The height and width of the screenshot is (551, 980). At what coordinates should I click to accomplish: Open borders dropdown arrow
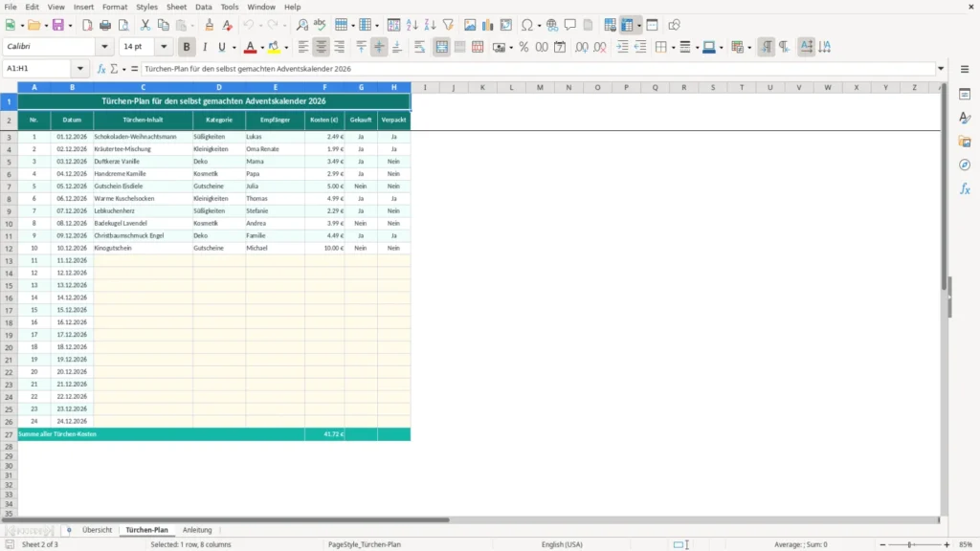tap(673, 48)
